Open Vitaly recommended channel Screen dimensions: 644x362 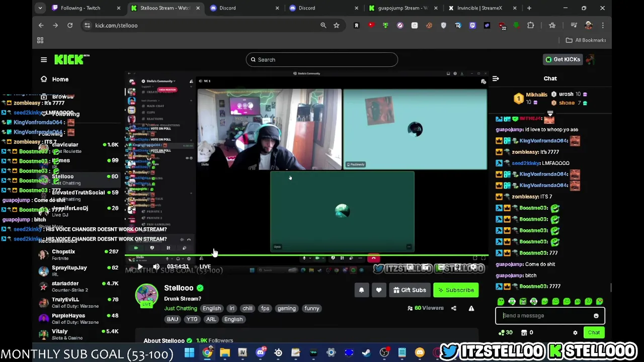[78, 334]
